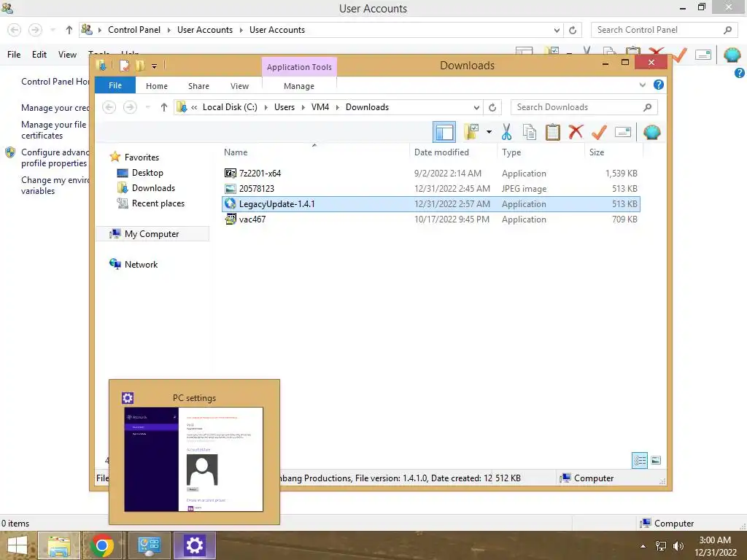This screenshot has height=560, width=747.
Task: Open File menu in User Accounts window
Action: coord(14,55)
